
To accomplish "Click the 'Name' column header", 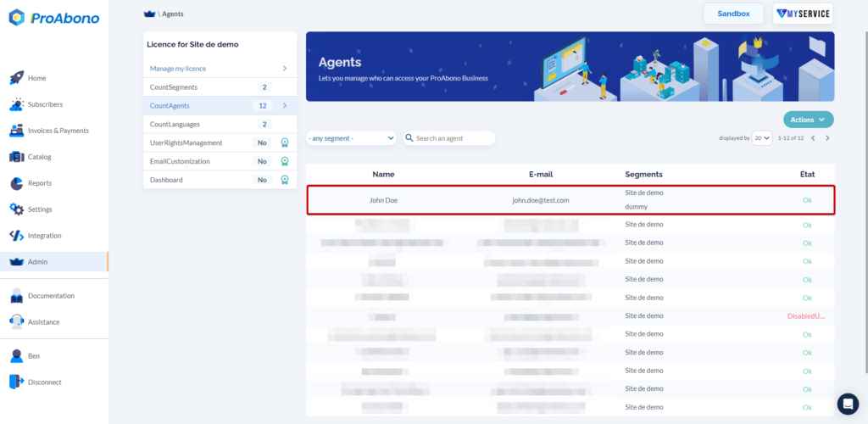I will 383,175.
